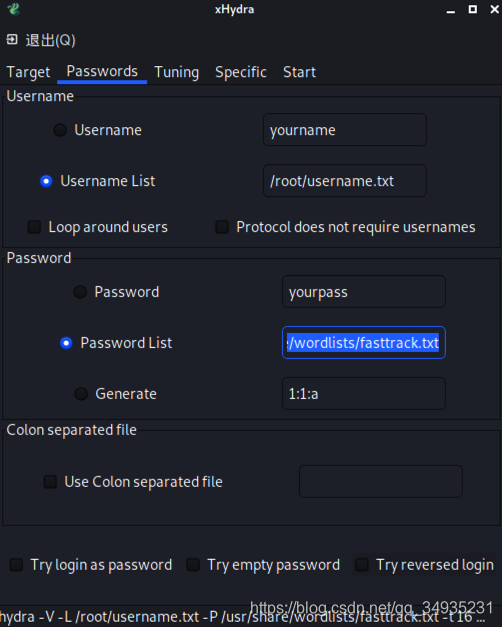Viewport: 502px width, 627px height.
Task: Toggle Try reversed login checkbox
Action: tap(362, 565)
